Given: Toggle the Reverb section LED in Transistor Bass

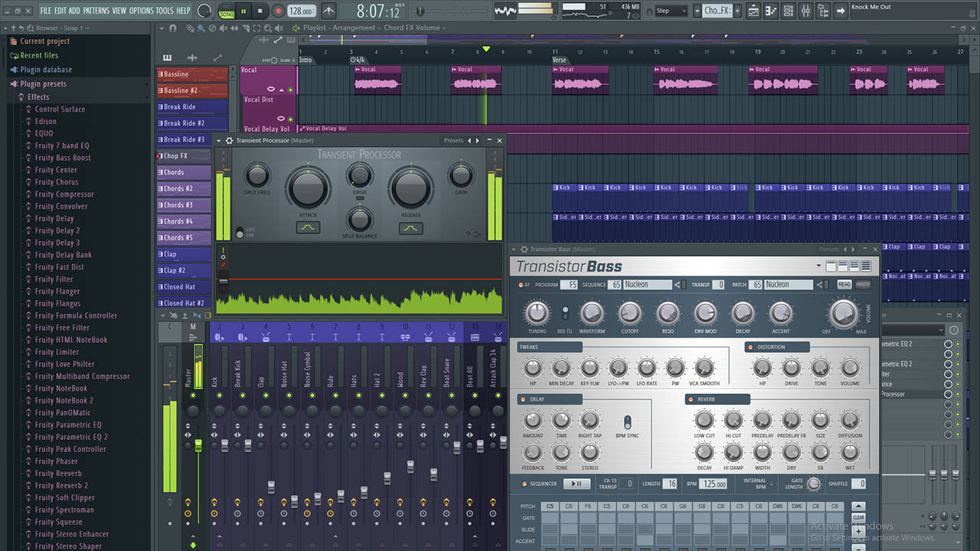Looking at the screenshot, I should (690, 399).
